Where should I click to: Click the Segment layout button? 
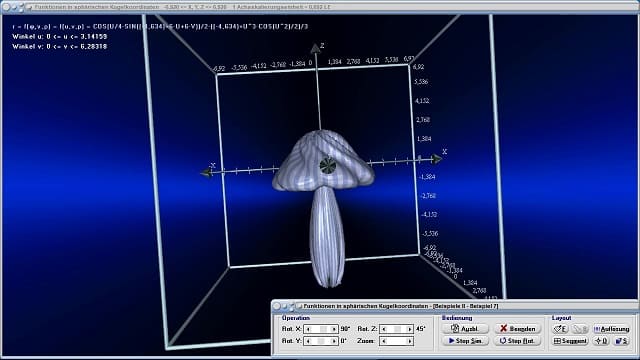coord(570,341)
